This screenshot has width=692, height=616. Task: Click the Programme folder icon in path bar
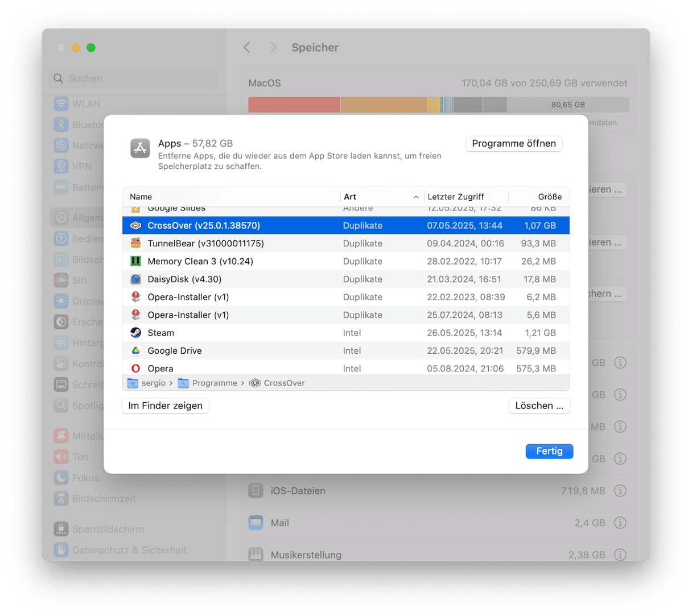click(x=183, y=383)
